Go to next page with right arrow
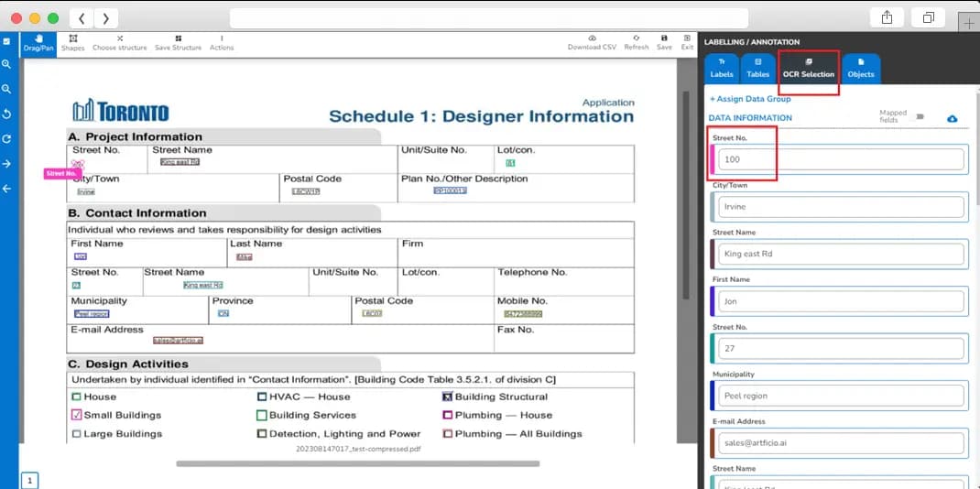980x489 pixels. [6, 164]
